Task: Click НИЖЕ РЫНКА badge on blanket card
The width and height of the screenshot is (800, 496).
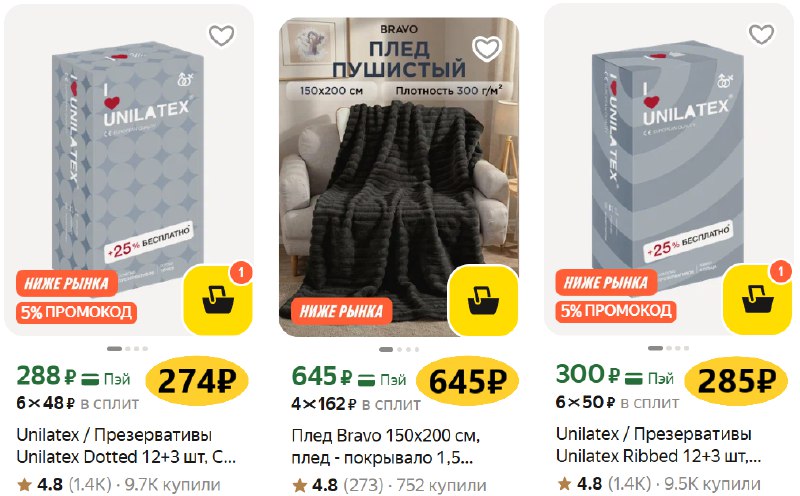Action: (x=341, y=311)
